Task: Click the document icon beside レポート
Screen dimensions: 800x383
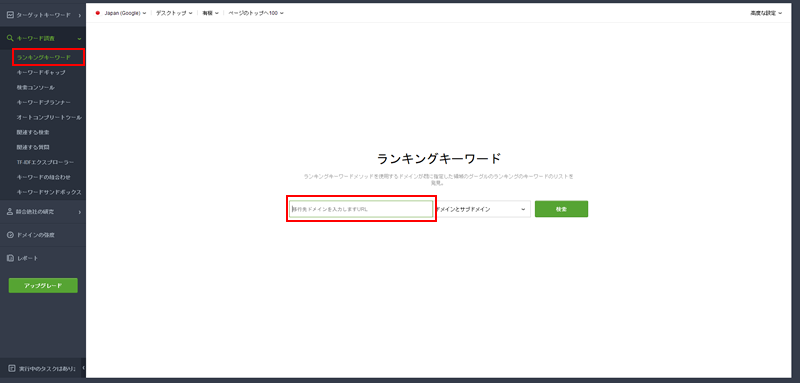Action: [10, 259]
